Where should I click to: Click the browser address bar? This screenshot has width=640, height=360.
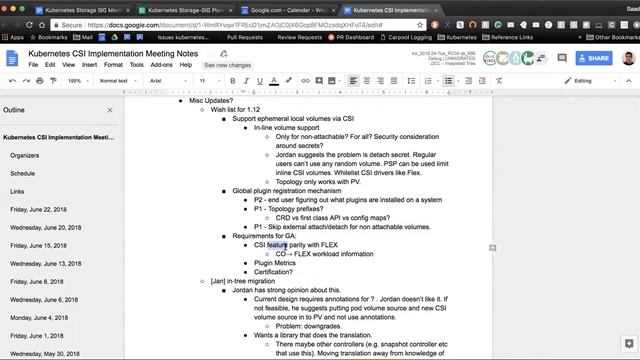pos(237,25)
